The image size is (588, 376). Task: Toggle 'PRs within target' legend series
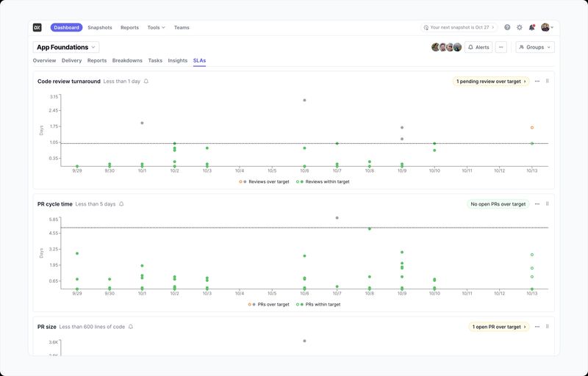tap(320, 304)
